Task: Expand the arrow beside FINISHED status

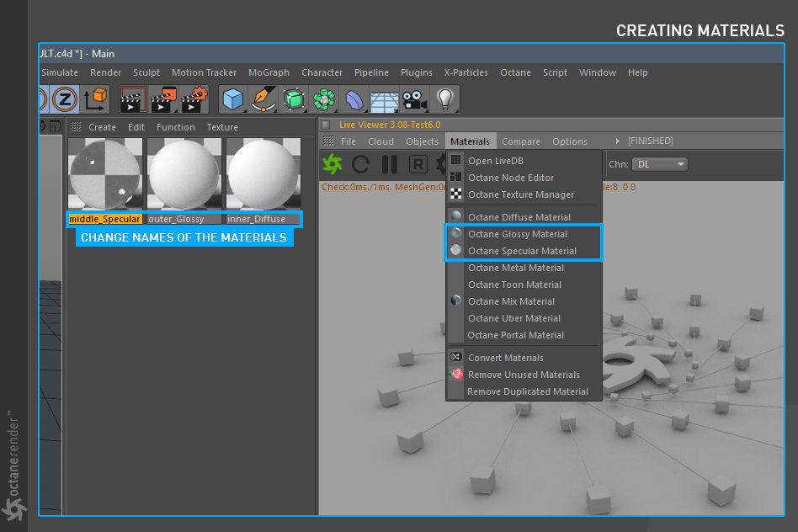Action: tap(619, 141)
